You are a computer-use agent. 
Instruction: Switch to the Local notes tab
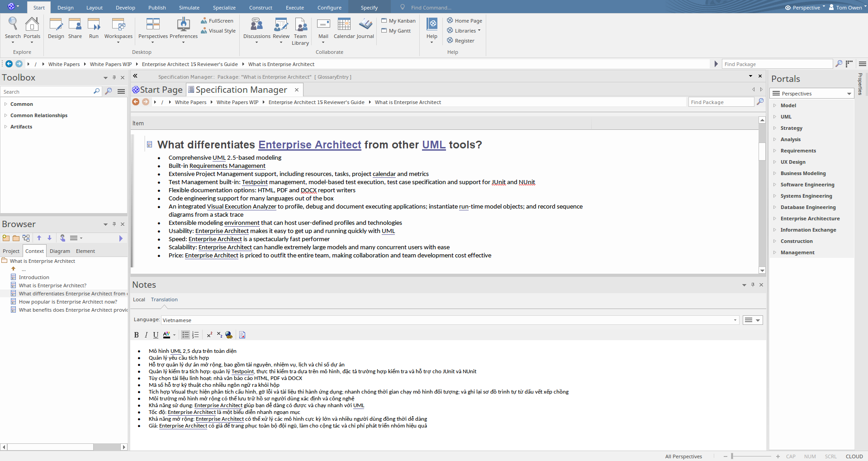[139, 299]
